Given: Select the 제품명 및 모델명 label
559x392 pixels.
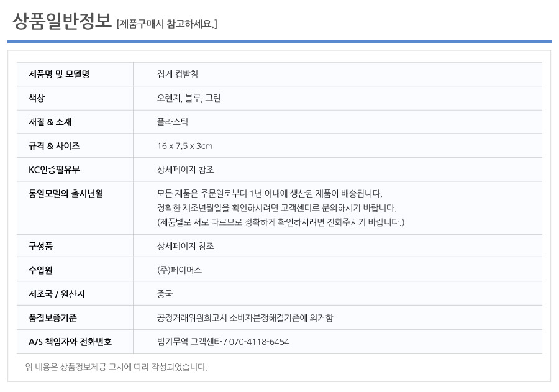Looking at the screenshot, I should [x=59, y=74].
